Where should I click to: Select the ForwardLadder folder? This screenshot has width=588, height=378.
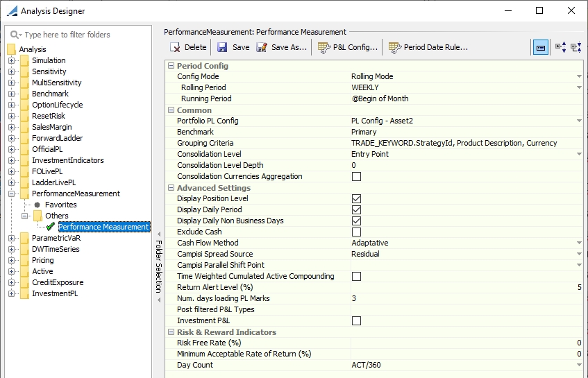tap(57, 138)
